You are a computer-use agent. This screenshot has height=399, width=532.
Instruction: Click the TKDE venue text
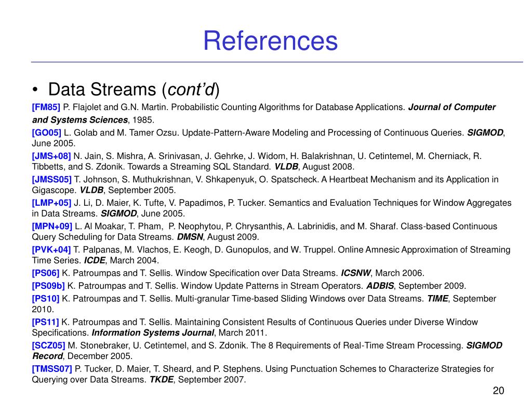tap(162, 380)
